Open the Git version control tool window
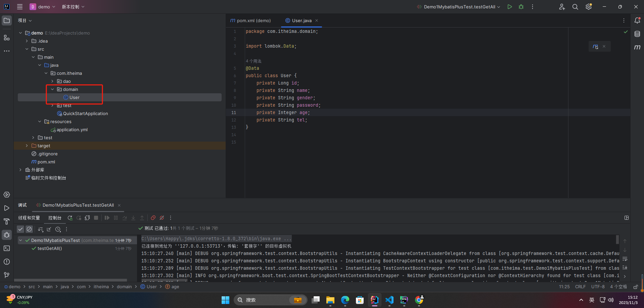 point(7,275)
